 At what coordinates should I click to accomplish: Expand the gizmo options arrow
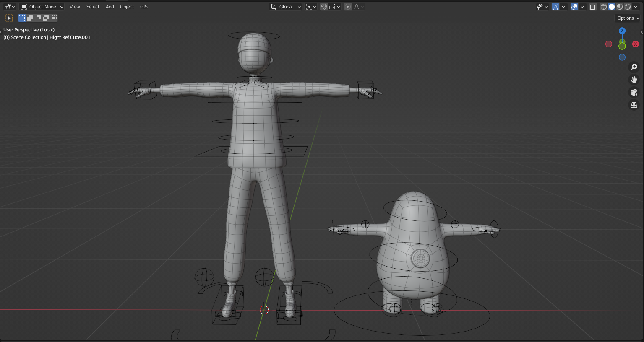point(563,7)
